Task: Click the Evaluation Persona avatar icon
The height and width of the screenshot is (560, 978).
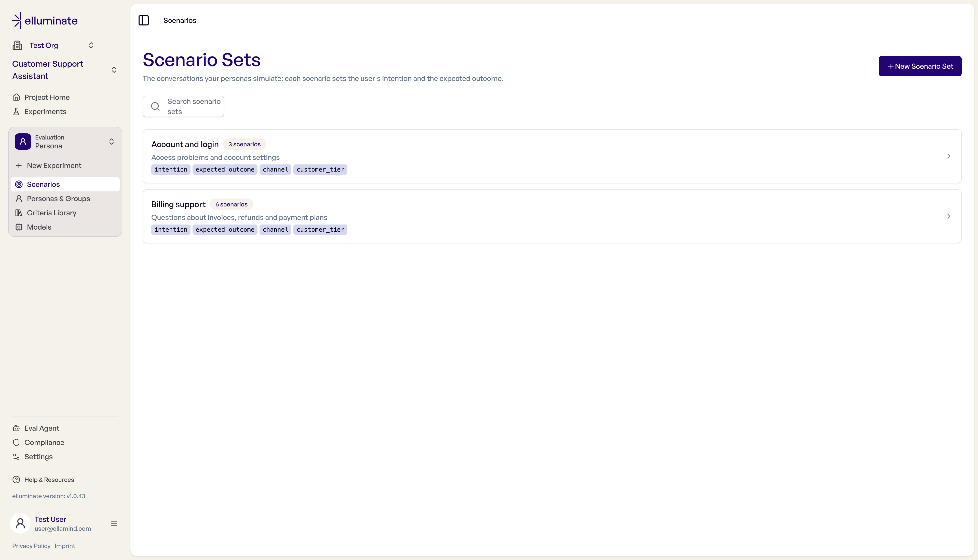Action: (23, 142)
